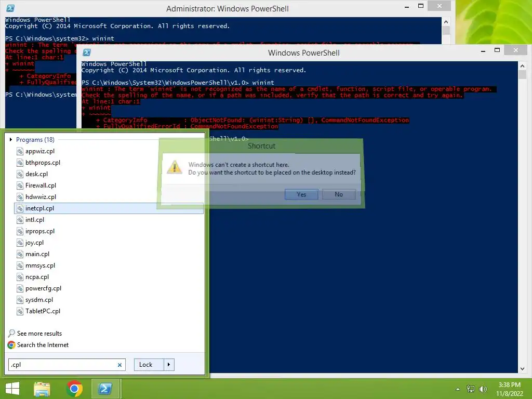The height and width of the screenshot is (399, 532).
Task: Open the main.cpl search result
Action: pos(109,254)
